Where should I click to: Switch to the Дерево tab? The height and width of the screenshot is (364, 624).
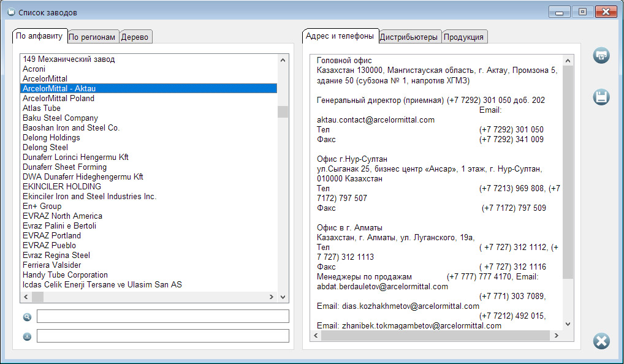[135, 37]
